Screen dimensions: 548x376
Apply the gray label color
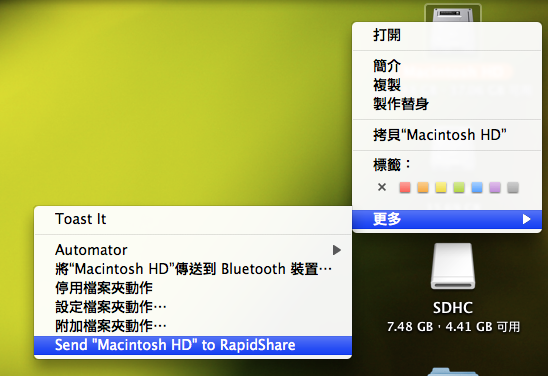pos(513,187)
